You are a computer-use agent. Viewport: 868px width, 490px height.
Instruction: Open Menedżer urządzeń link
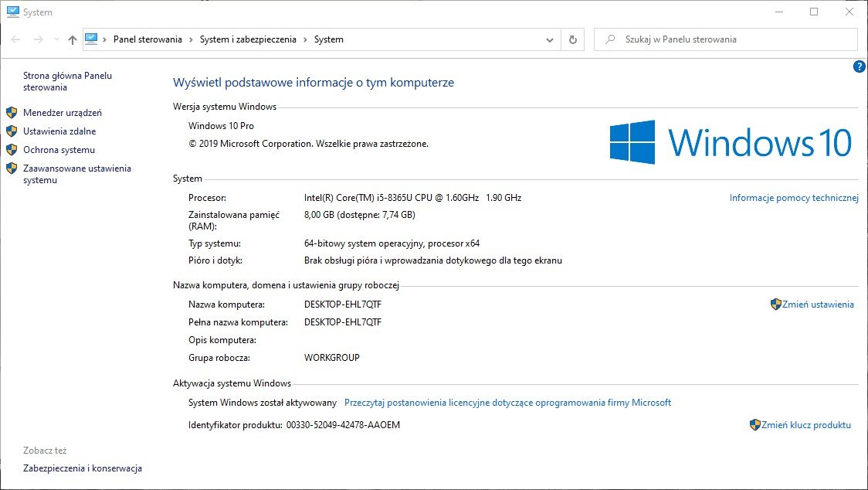63,113
